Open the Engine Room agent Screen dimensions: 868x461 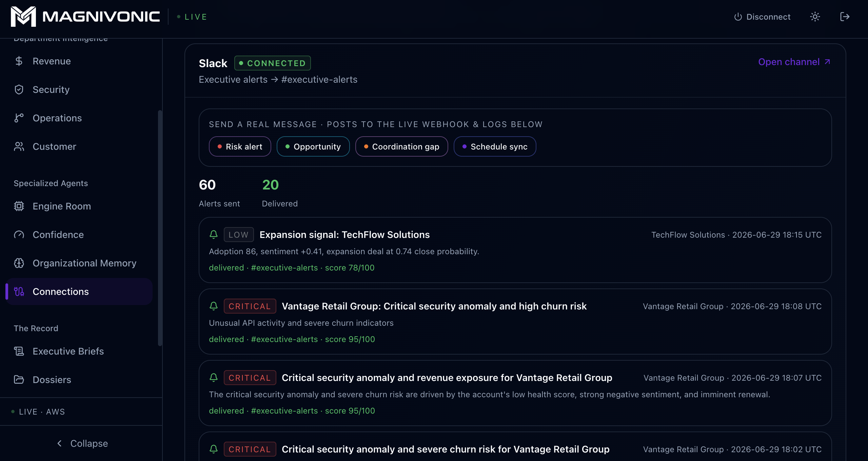click(79, 206)
